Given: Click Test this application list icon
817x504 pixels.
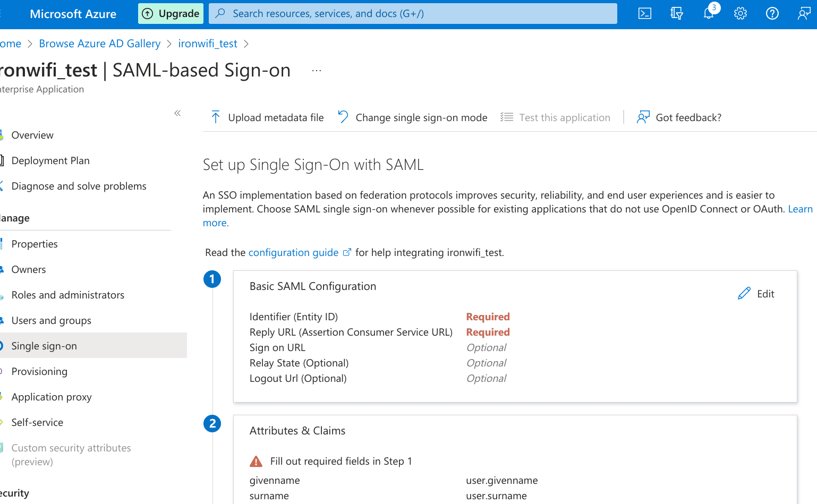Looking at the screenshot, I should point(507,117).
